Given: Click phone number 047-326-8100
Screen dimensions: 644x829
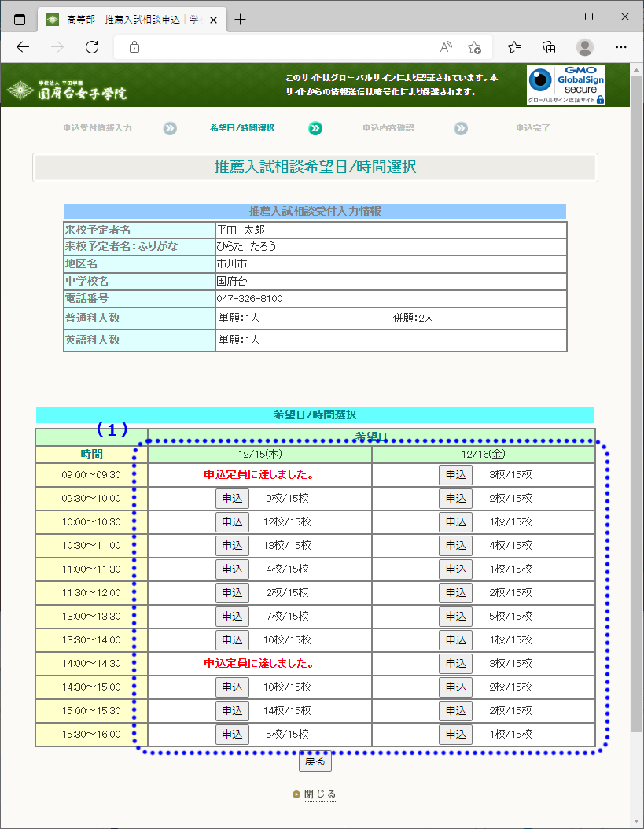Looking at the screenshot, I should 249,299.
